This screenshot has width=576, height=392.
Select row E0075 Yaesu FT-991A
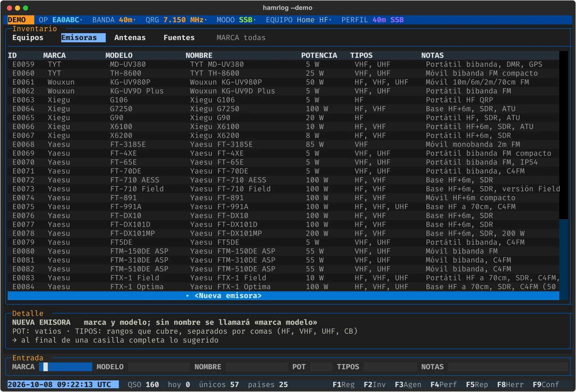[283, 207]
